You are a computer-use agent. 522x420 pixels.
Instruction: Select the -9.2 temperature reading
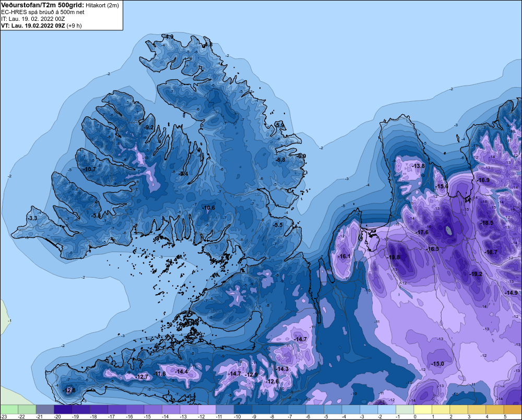[x=149, y=127]
